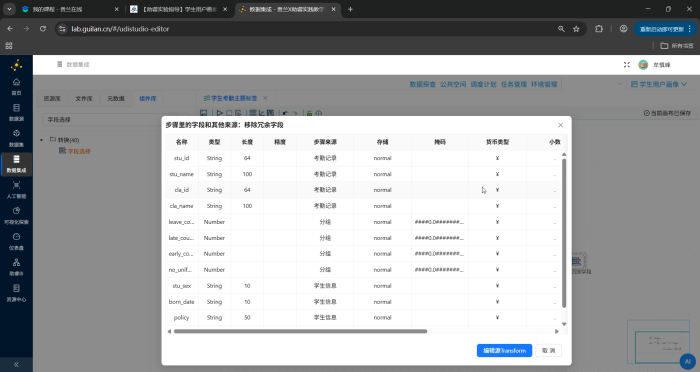Click the undo arrow in canvas toolbar
The image size is (700, 372).
pos(285,113)
